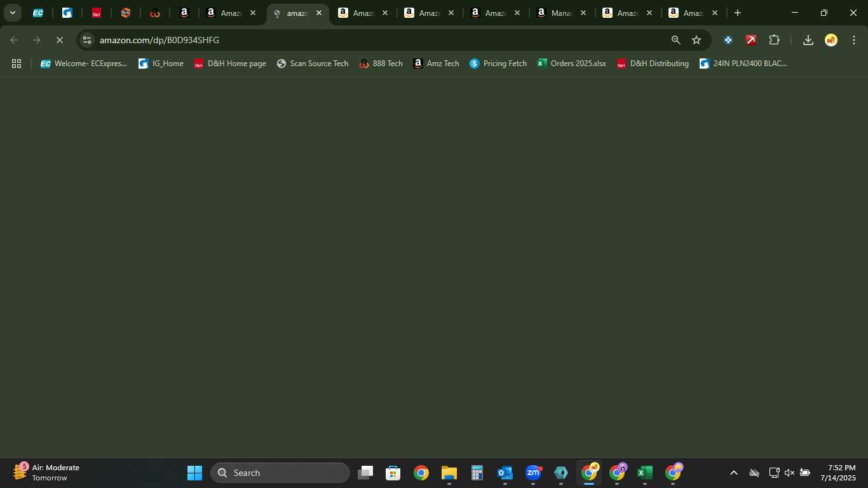Switch to the untitled pinned Amazon tab
The image size is (868, 488).
tap(184, 13)
